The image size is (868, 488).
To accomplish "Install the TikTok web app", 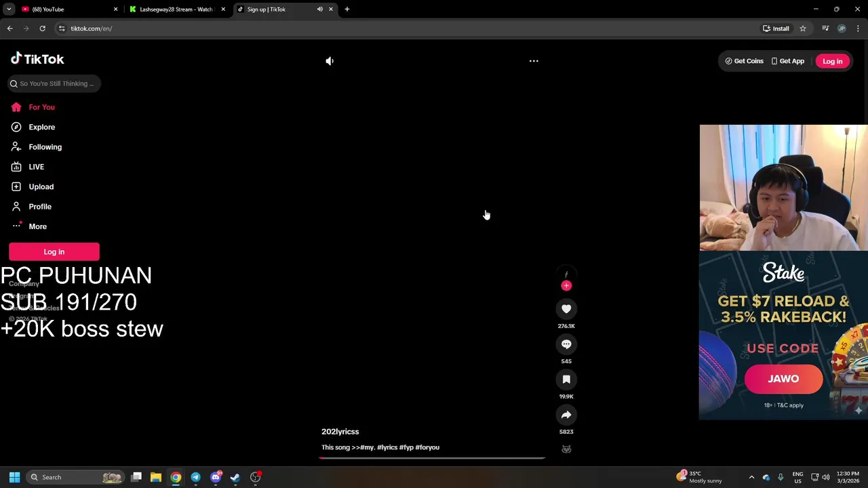I will pyautogui.click(x=776, y=28).
